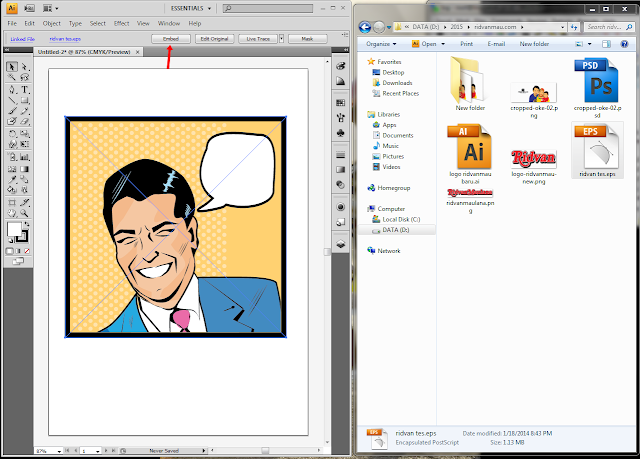This screenshot has height=459, width=640.
Task: Click the Mask button
Action: pos(308,39)
